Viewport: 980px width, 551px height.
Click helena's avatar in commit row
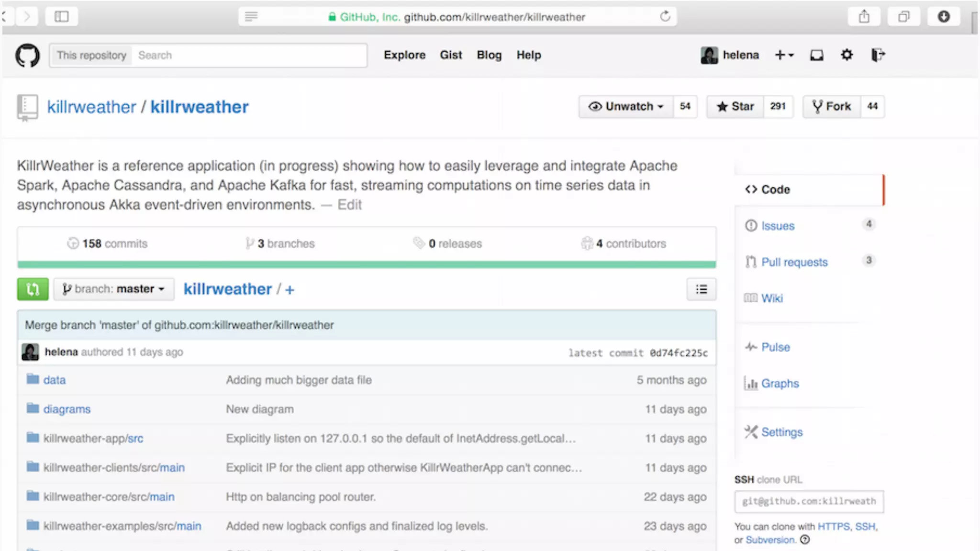[30, 352]
